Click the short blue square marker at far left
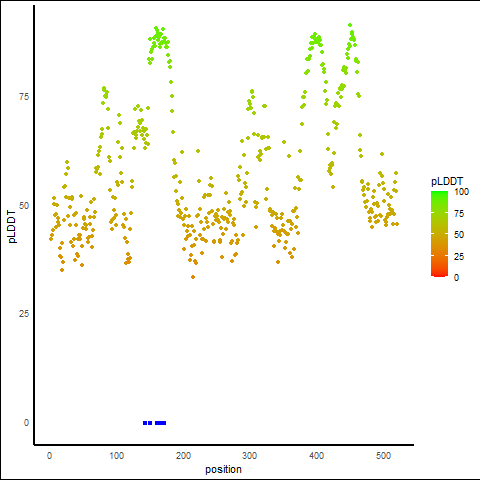The height and width of the screenshot is (480, 480). tap(145, 423)
